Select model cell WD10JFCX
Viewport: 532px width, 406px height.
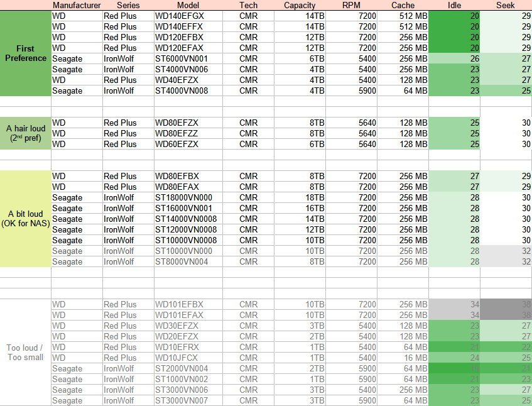(x=188, y=358)
